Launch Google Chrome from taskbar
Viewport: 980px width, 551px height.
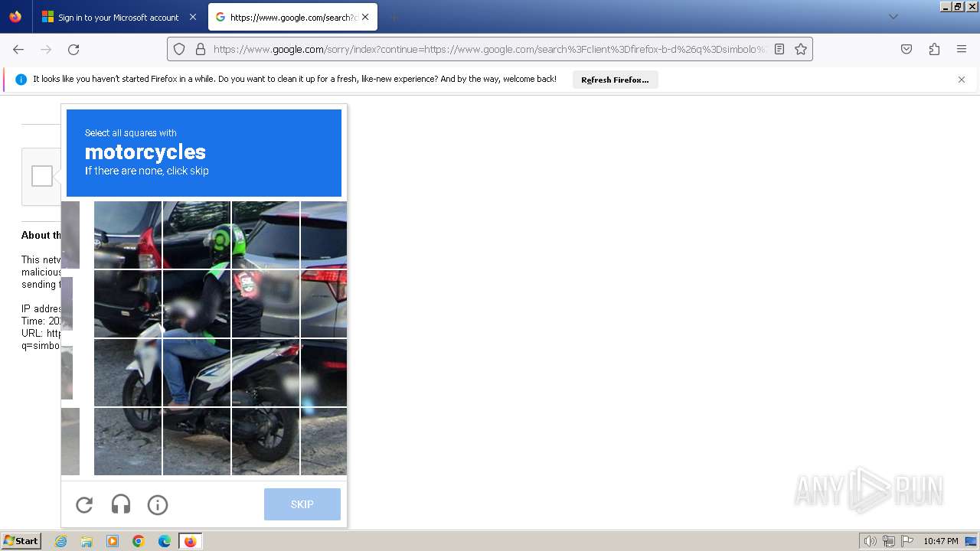[139, 541]
